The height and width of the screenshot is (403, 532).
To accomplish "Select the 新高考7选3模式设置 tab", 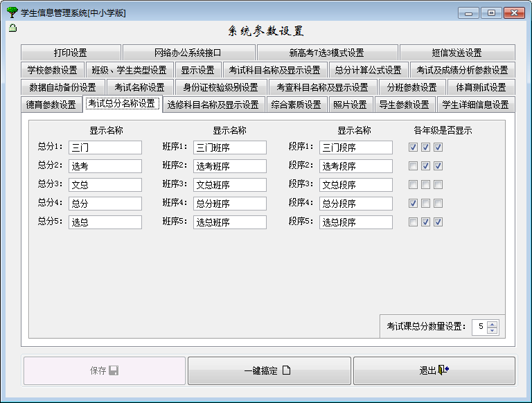I will click(326, 53).
